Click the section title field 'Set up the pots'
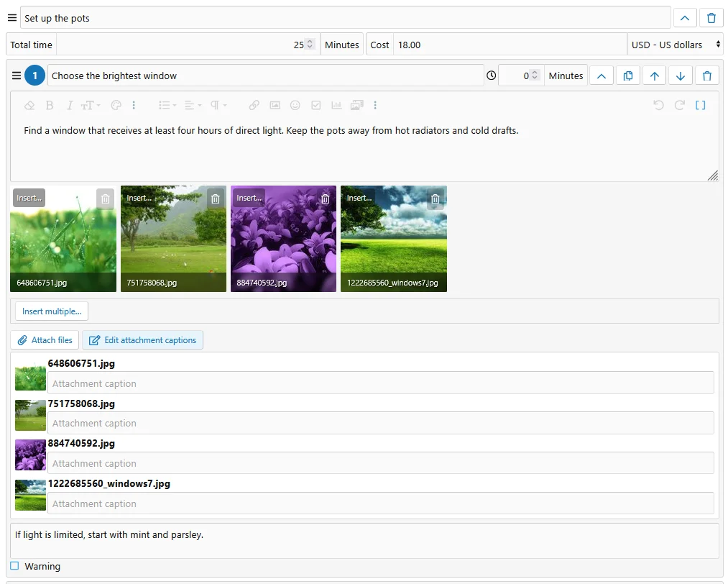 pos(346,18)
